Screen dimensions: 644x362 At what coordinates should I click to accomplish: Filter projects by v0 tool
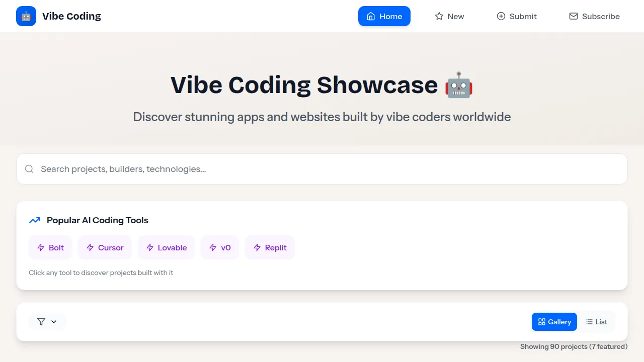tap(220, 247)
